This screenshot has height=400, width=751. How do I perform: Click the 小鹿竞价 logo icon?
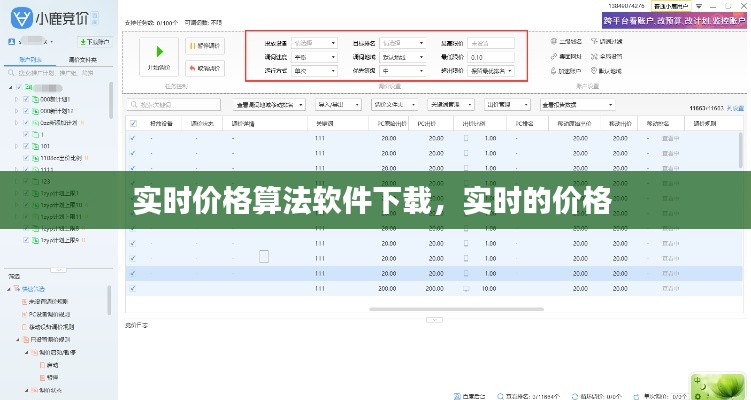click(x=20, y=17)
